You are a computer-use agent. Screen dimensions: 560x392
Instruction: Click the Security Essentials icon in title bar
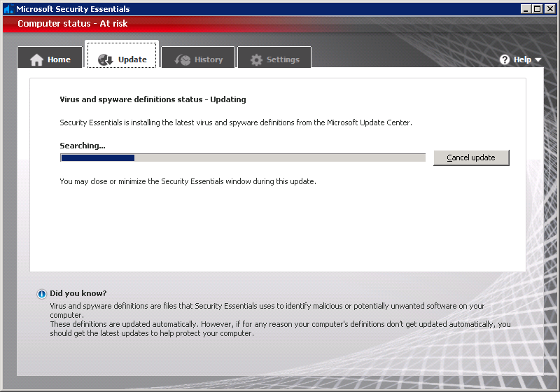[8, 9]
